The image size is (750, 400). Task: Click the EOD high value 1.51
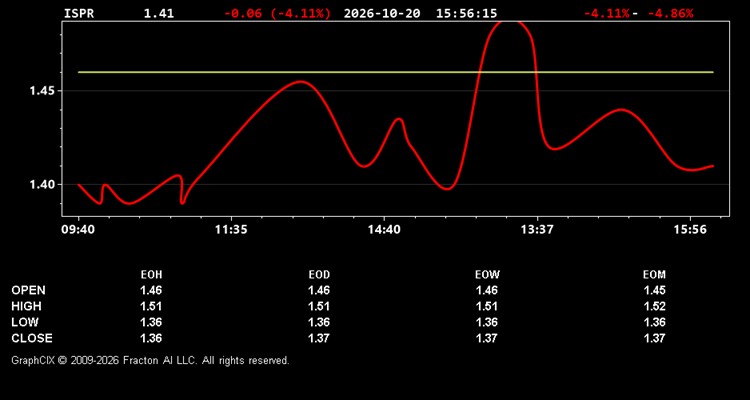(319, 306)
